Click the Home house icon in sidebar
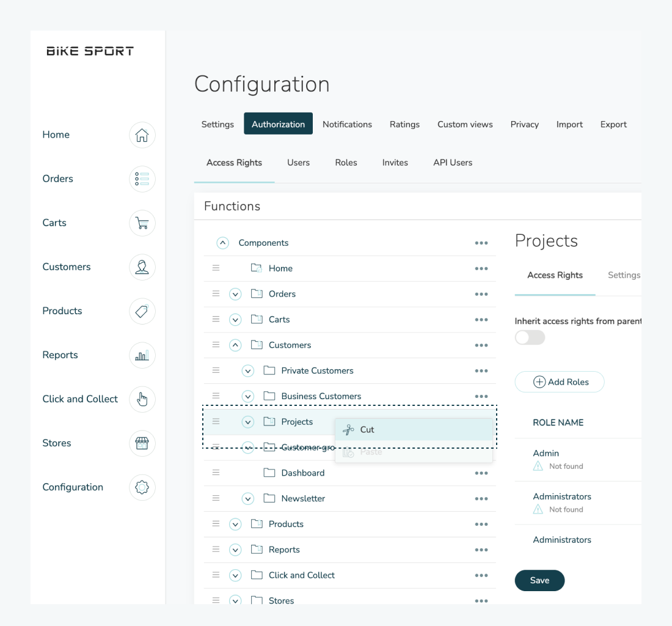 [x=142, y=135]
